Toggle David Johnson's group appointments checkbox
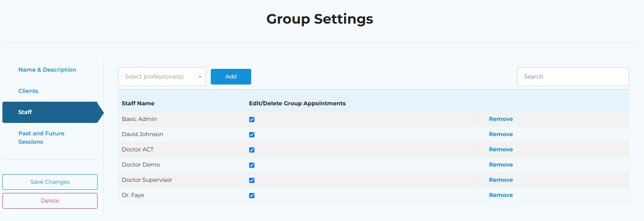This screenshot has width=644, height=221. point(252,135)
